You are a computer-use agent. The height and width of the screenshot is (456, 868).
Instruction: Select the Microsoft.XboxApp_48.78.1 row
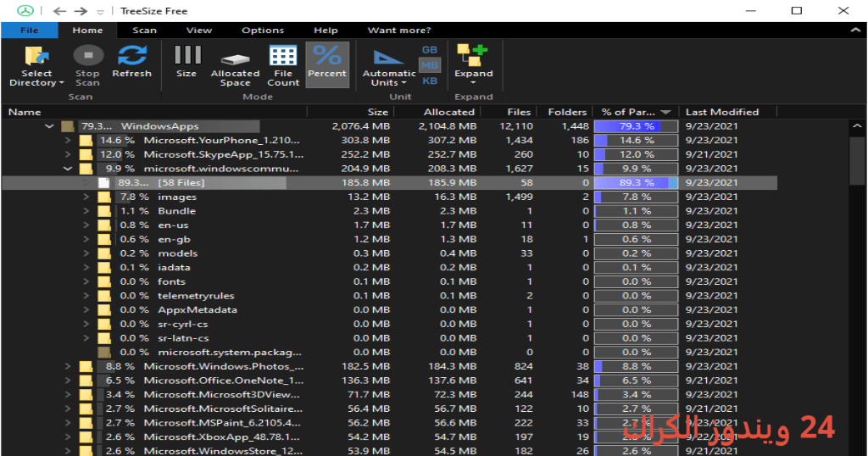click(x=390, y=437)
